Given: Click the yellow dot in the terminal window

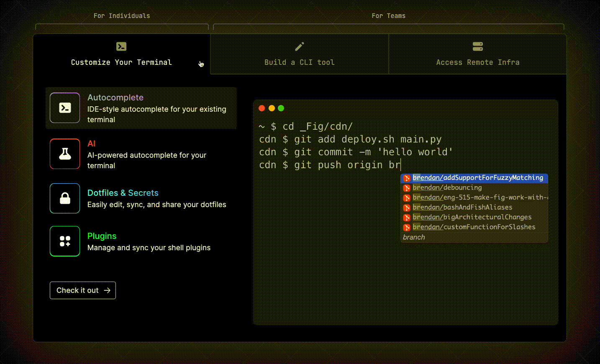Looking at the screenshot, I should pyautogui.click(x=272, y=108).
